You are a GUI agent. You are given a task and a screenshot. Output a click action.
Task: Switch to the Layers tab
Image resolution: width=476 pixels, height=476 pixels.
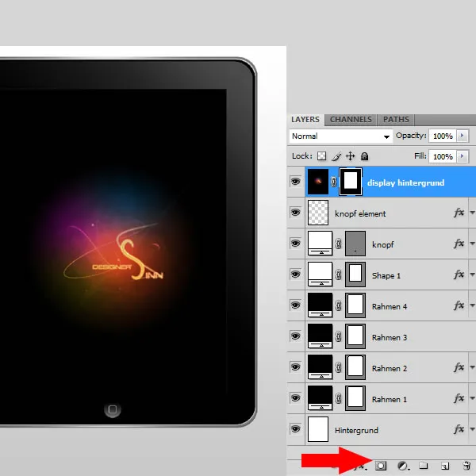point(305,120)
